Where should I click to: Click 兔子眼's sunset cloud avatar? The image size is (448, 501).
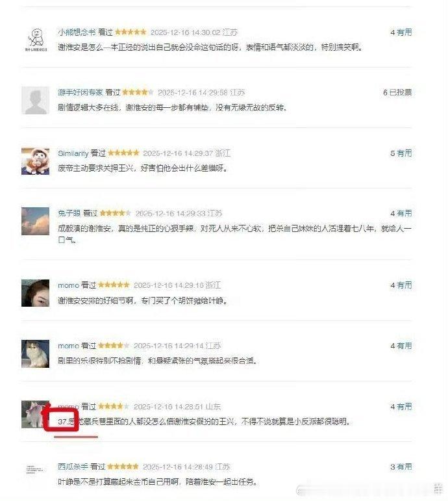point(36,221)
